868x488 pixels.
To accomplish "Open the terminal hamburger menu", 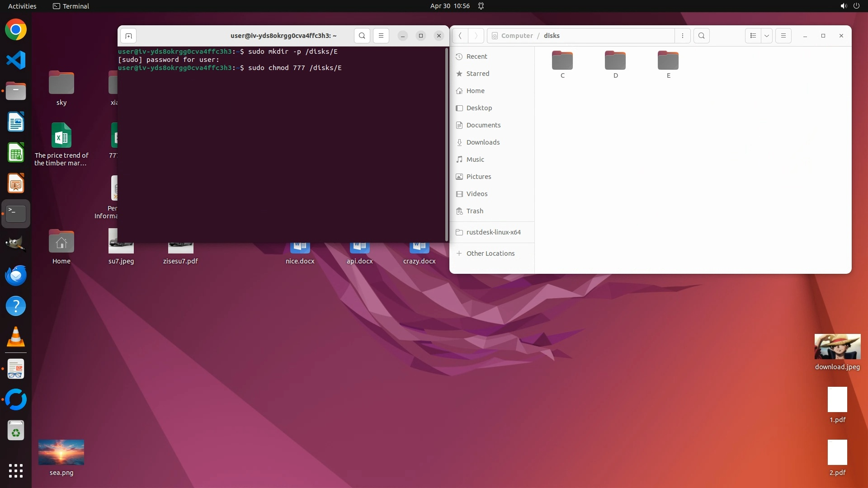I will 381,36.
